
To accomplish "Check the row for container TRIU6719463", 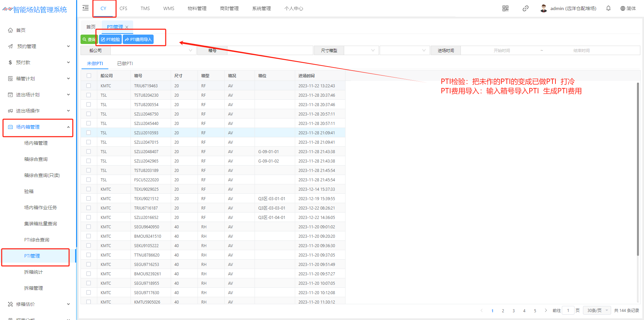I will point(89,86).
